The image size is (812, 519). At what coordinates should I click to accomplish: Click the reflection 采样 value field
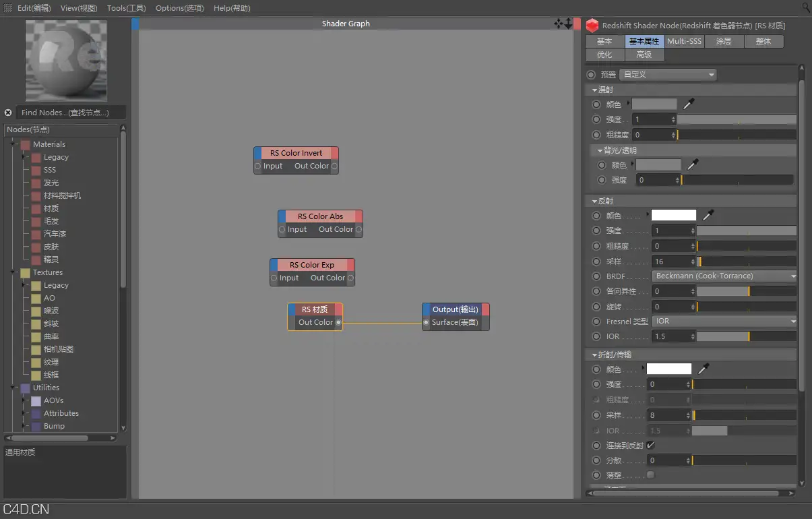point(673,262)
